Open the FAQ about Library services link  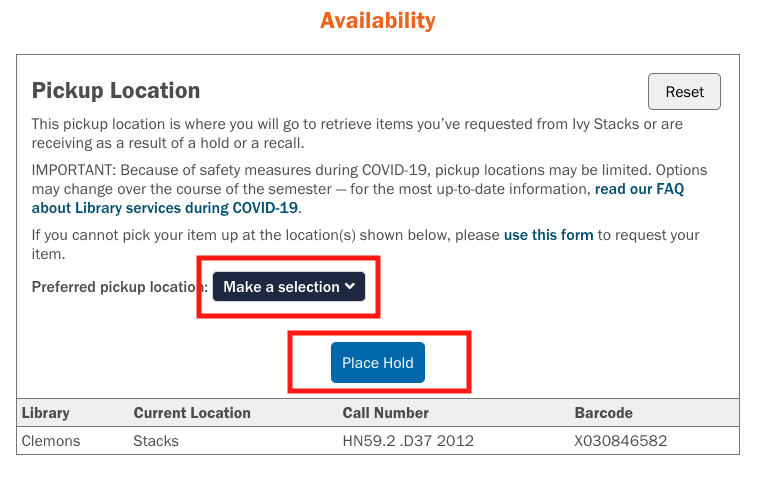pos(165,208)
